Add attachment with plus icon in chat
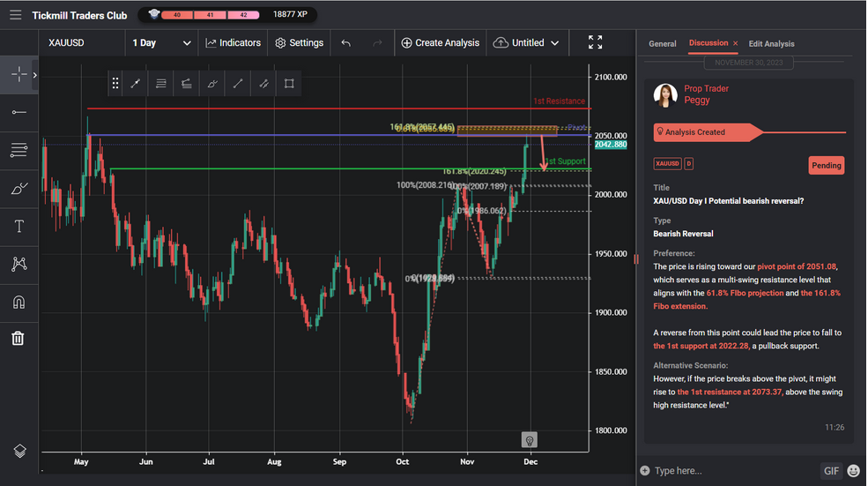Viewport: 868px width, 486px height. point(644,470)
